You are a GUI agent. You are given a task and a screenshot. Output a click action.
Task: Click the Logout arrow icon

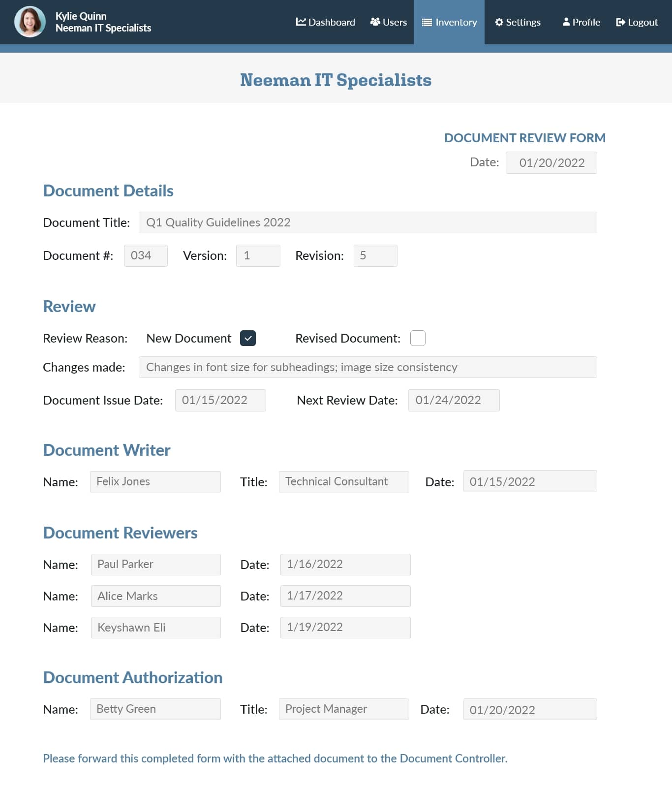[620, 22]
